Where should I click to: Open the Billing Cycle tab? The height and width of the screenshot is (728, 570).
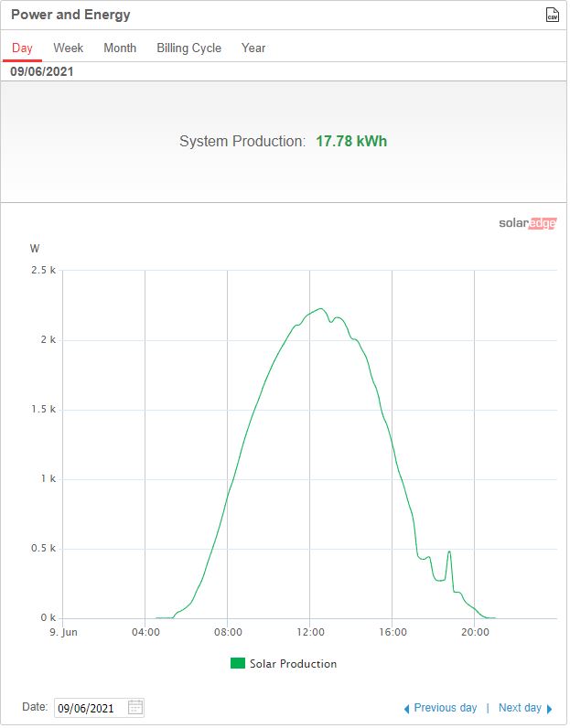189,48
